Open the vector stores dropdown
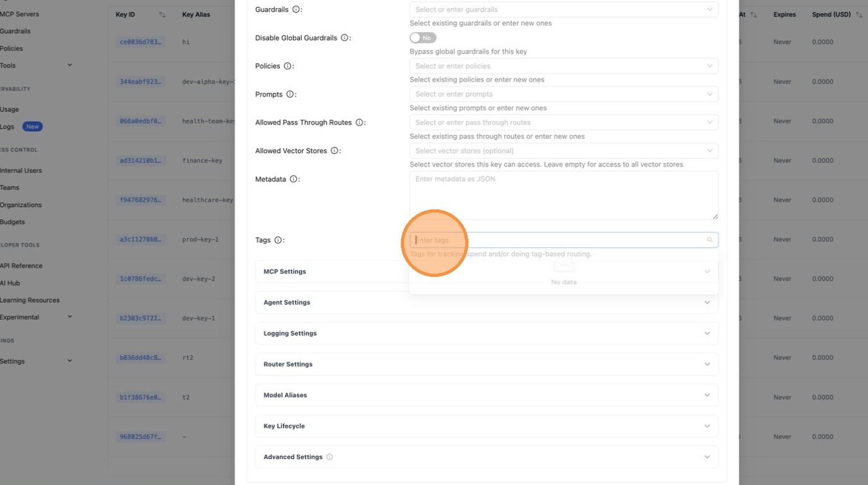868x485 pixels. click(x=564, y=151)
